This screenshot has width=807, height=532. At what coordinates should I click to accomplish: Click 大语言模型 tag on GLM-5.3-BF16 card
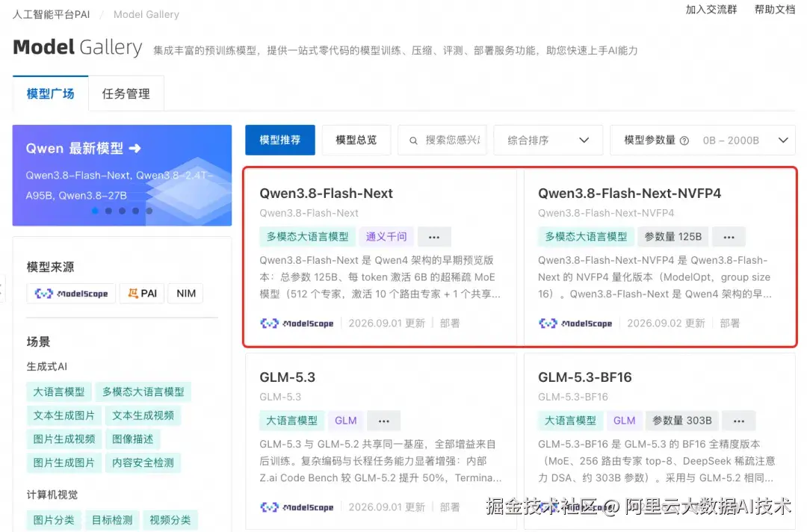(x=570, y=421)
